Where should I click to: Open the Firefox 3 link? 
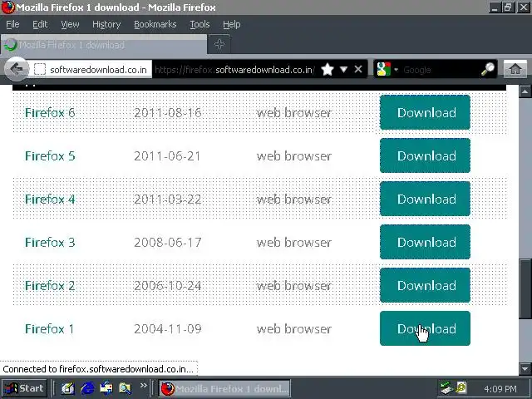click(50, 243)
